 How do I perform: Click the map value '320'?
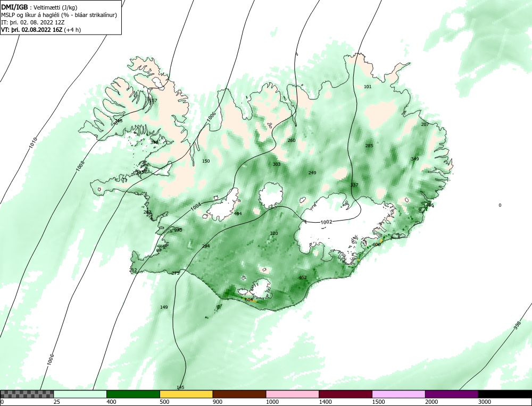(x=274, y=233)
